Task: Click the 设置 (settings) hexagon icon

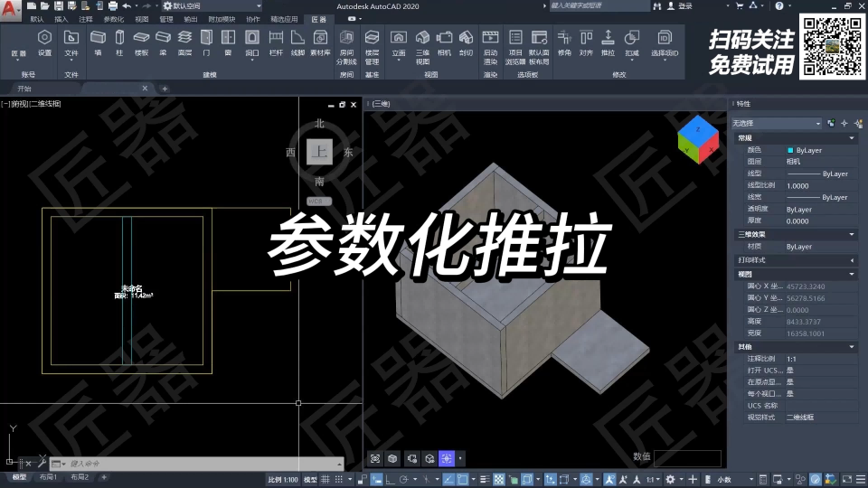Action: point(44,38)
